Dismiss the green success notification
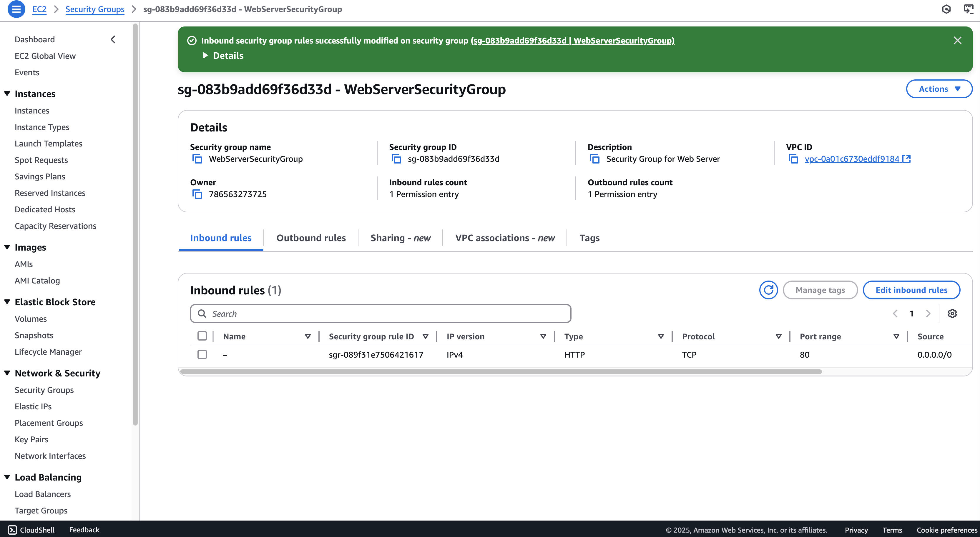Image resolution: width=980 pixels, height=537 pixels. (x=958, y=41)
